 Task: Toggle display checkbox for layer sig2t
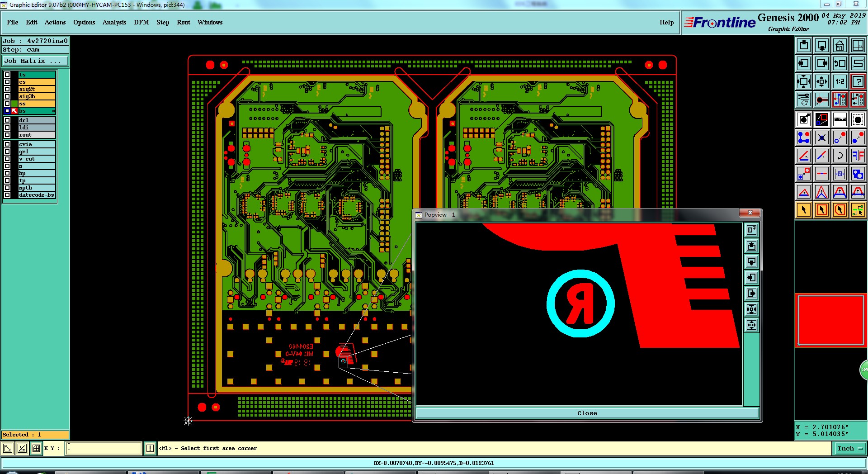[x=7, y=89]
